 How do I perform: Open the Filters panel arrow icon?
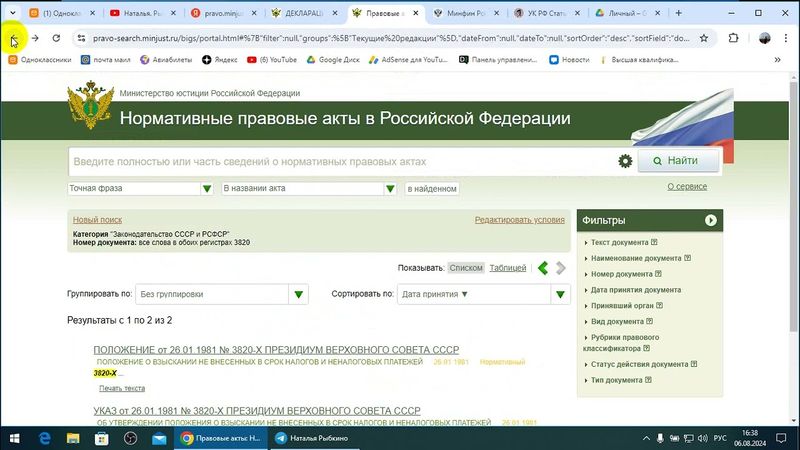click(x=710, y=220)
